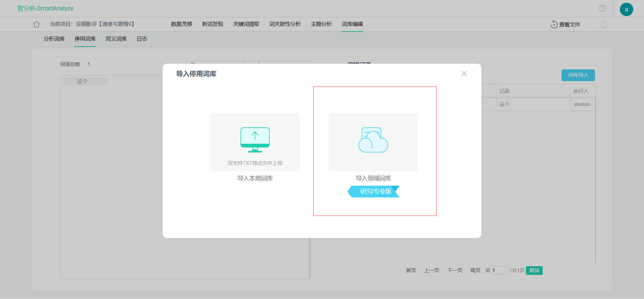Jump to 尾页 in pagination

475,271
